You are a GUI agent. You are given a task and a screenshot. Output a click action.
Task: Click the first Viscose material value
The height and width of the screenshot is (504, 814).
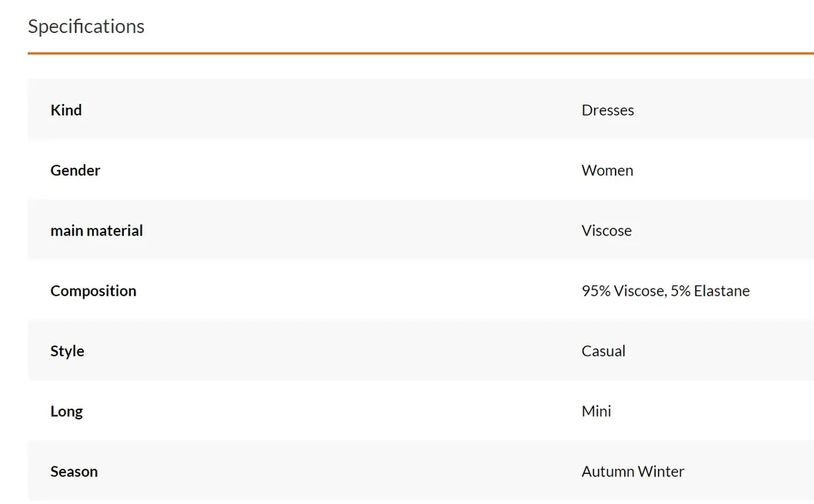pos(606,231)
